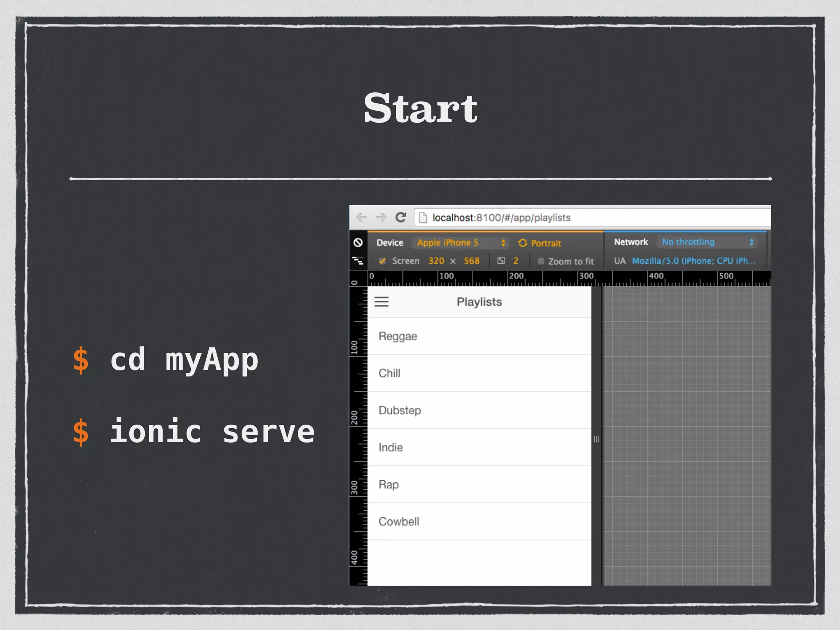
Task: Click the Portrait orientation label
Action: [546, 243]
